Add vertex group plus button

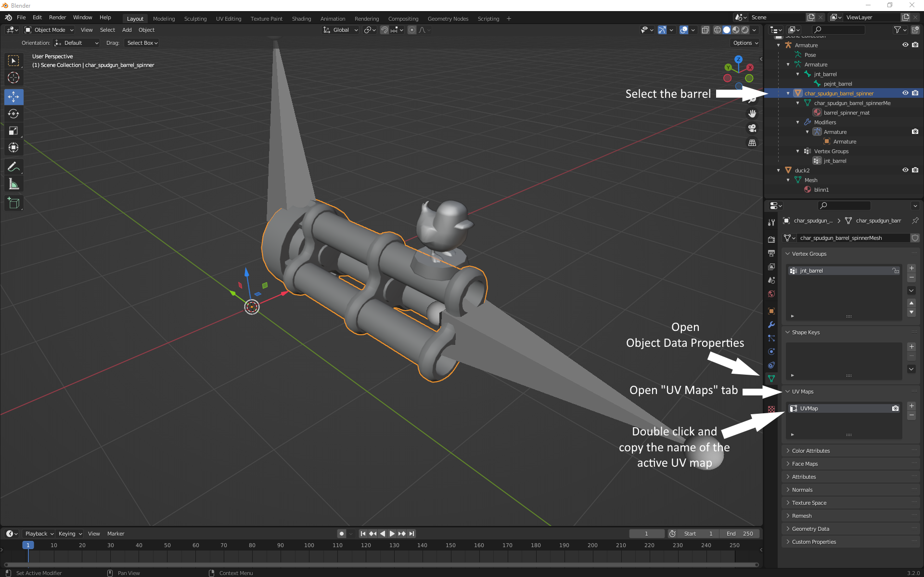911,268
